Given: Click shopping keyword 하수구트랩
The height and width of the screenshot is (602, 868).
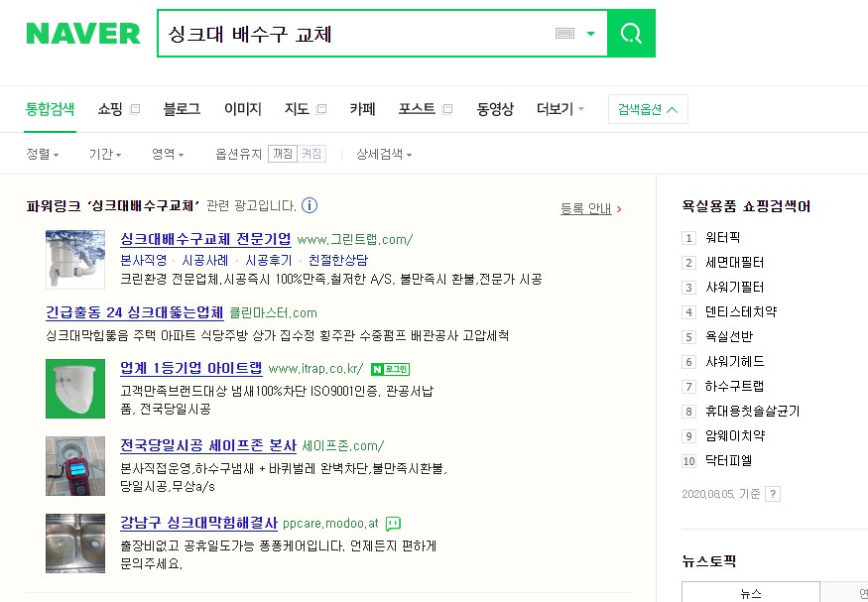Looking at the screenshot, I should pyautogui.click(x=734, y=386).
